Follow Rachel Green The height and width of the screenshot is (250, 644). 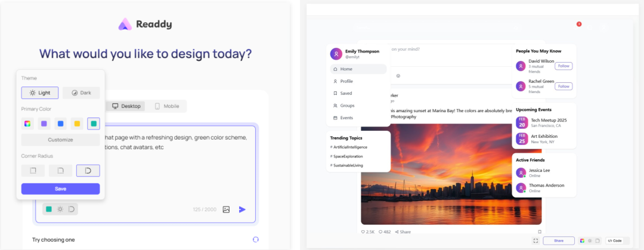coord(563,87)
